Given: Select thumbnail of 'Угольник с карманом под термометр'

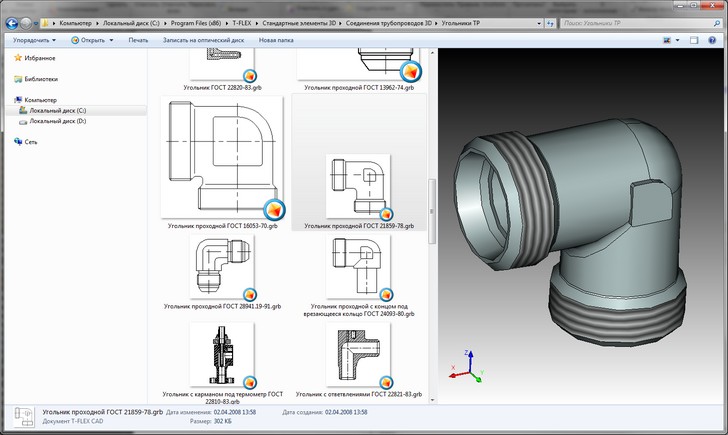Looking at the screenshot, I should click(x=222, y=355).
